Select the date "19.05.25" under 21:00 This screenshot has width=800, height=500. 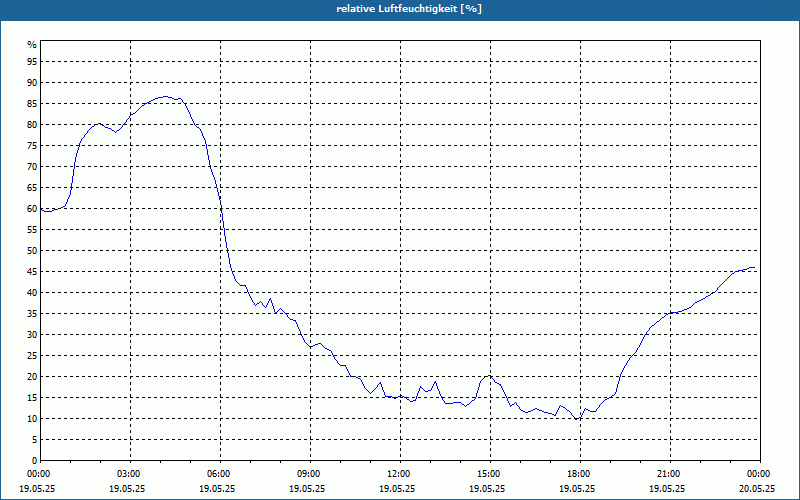[x=667, y=488]
